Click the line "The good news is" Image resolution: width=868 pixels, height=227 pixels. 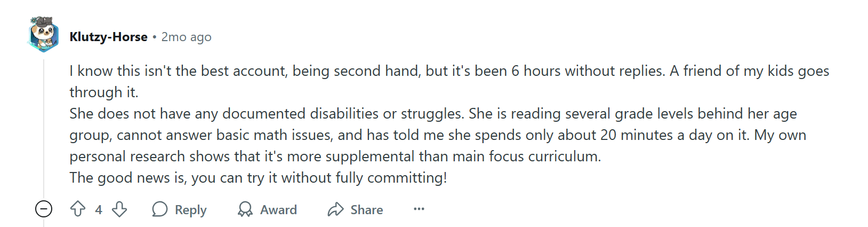coord(258,178)
